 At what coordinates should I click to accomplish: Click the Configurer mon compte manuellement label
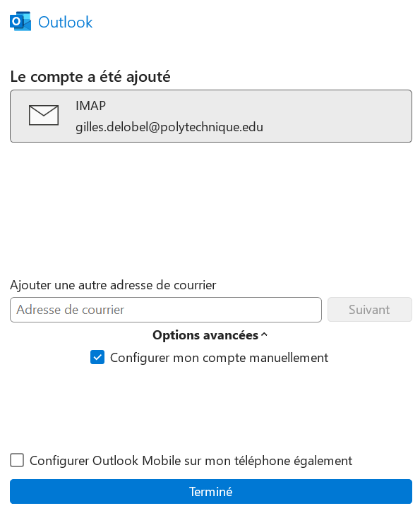[x=219, y=358]
